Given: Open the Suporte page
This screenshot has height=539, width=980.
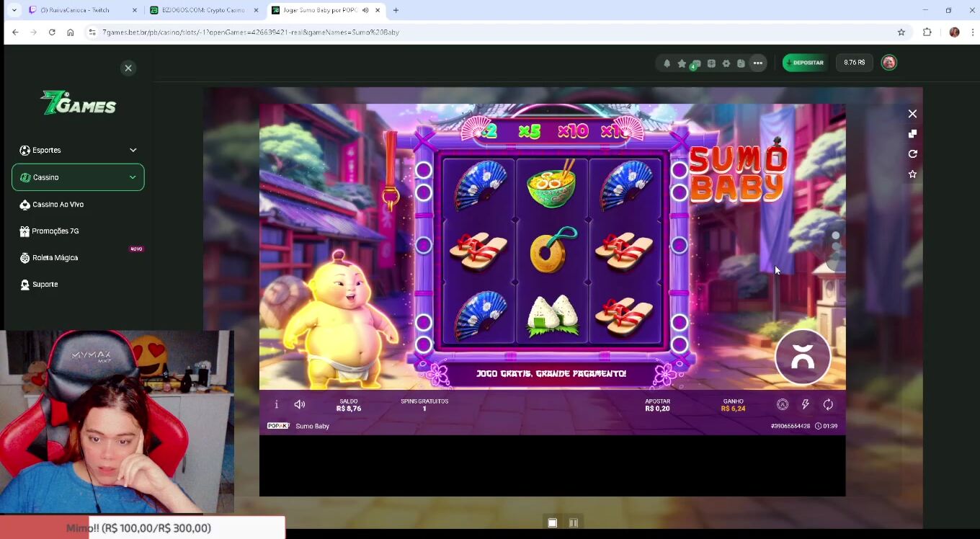Looking at the screenshot, I should (x=39, y=285).
